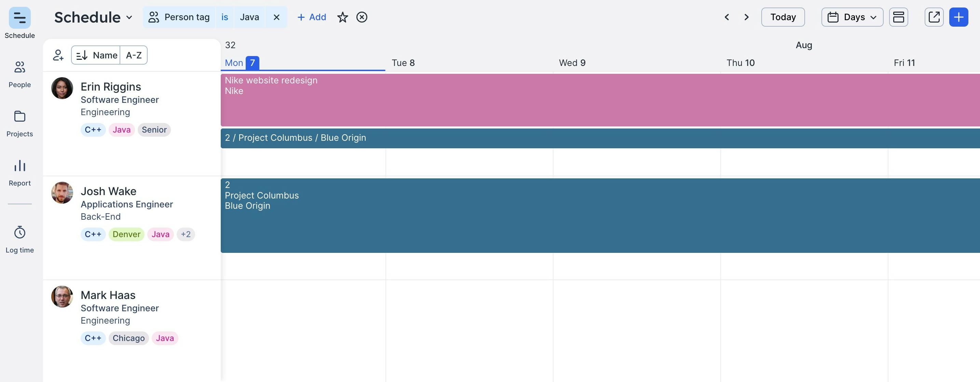This screenshot has width=980, height=382.
Task: Select Thu 10 day header
Action: point(740,63)
